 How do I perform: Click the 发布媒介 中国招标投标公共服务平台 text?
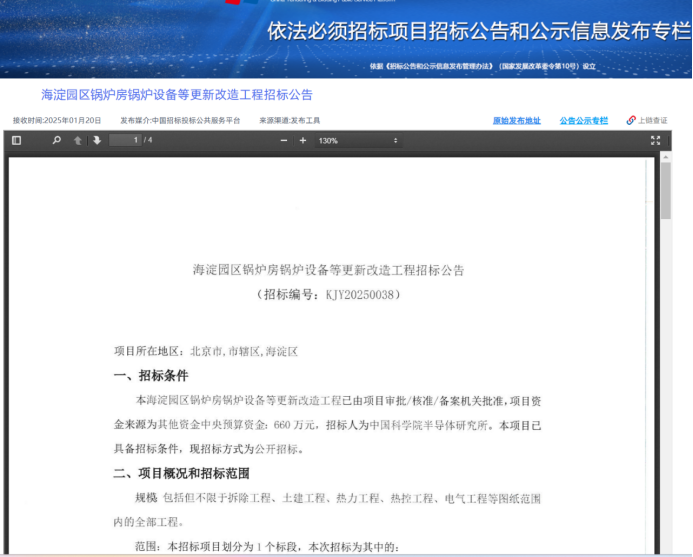(x=180, y=120)
